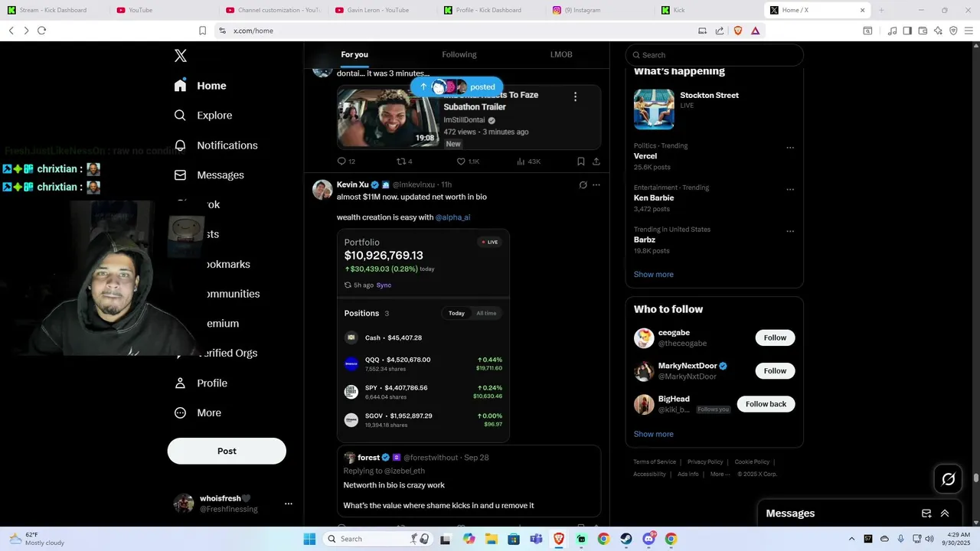Bookmark the Subathon Trailer post

pos(581,161)
